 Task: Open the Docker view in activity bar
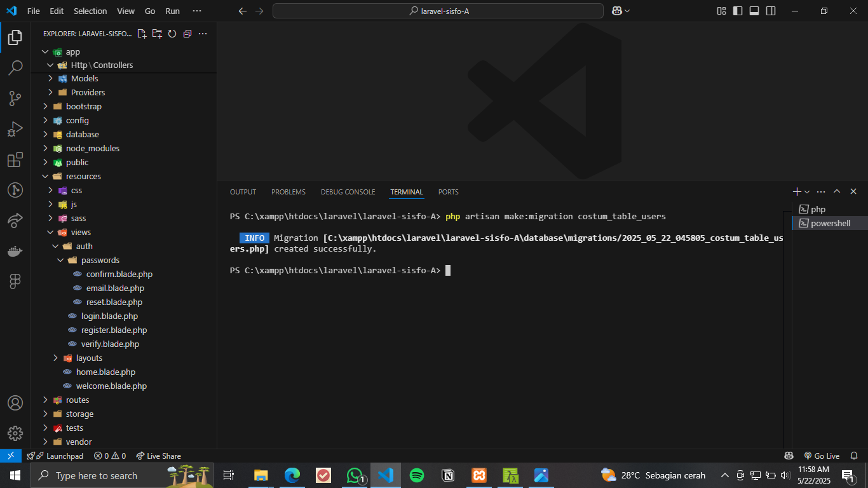[15, 251]
